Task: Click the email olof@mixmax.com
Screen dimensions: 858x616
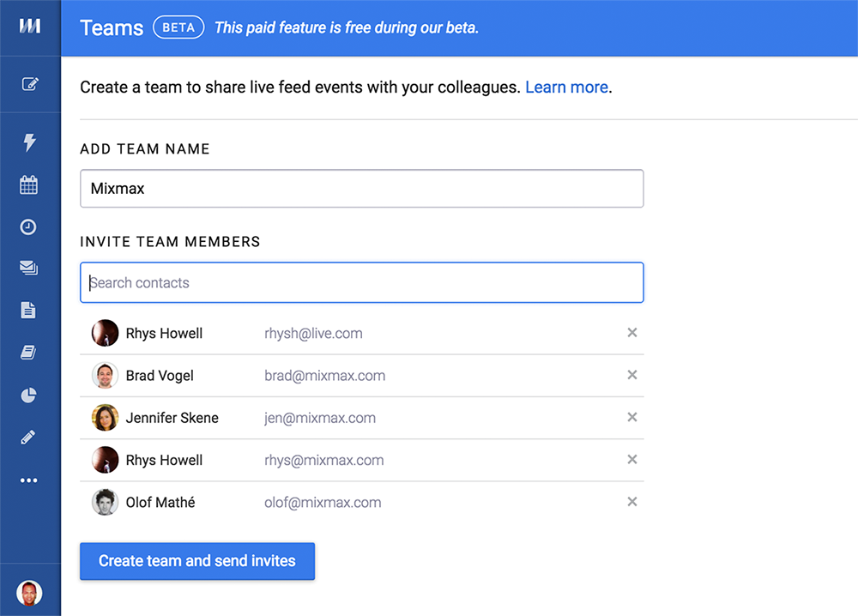Action: click(323, 502)
